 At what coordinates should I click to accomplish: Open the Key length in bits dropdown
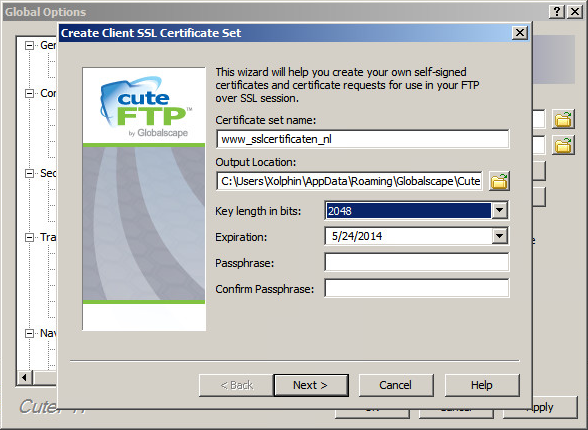coord(500,210)
